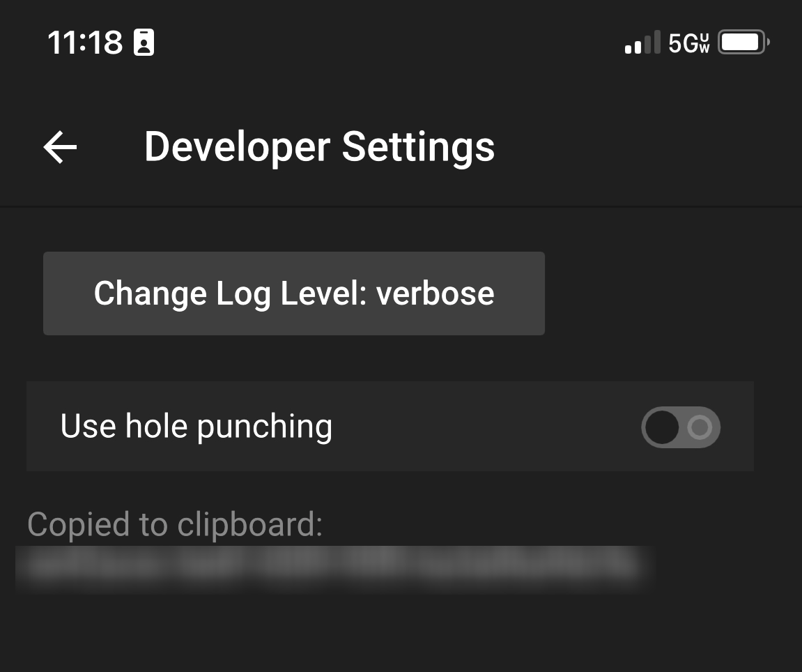Cycle the log level button
Image resolution: width=802 pixels, height=672 pixels.
click(294, 293)
